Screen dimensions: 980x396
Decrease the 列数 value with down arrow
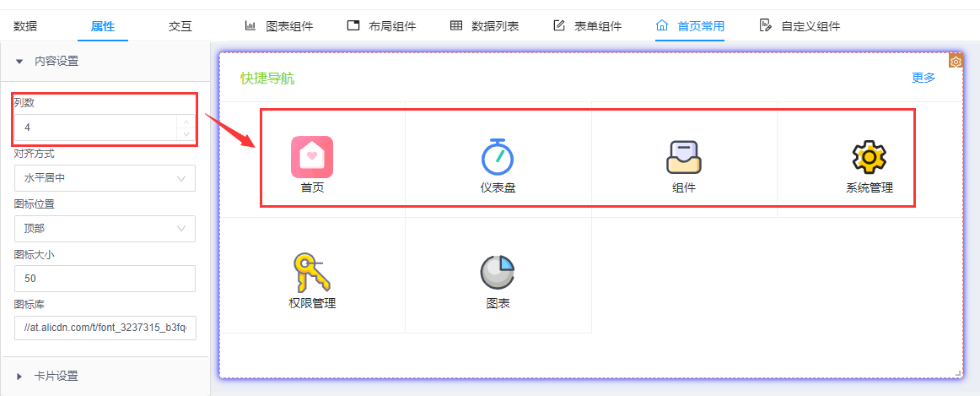186,134
